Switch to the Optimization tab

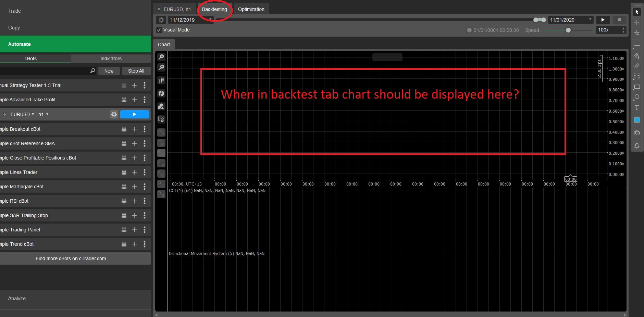pyautogui.click(x=251, y=9)
